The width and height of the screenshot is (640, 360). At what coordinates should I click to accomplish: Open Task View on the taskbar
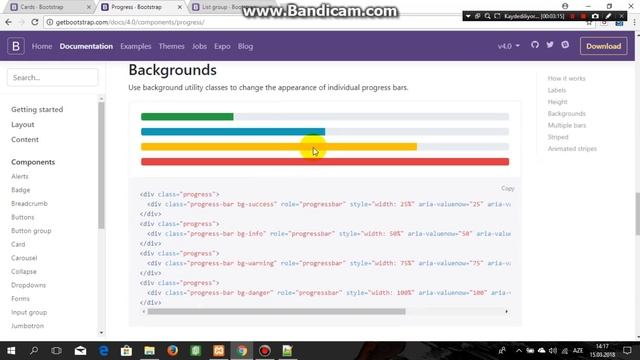[x=57, y=351]
